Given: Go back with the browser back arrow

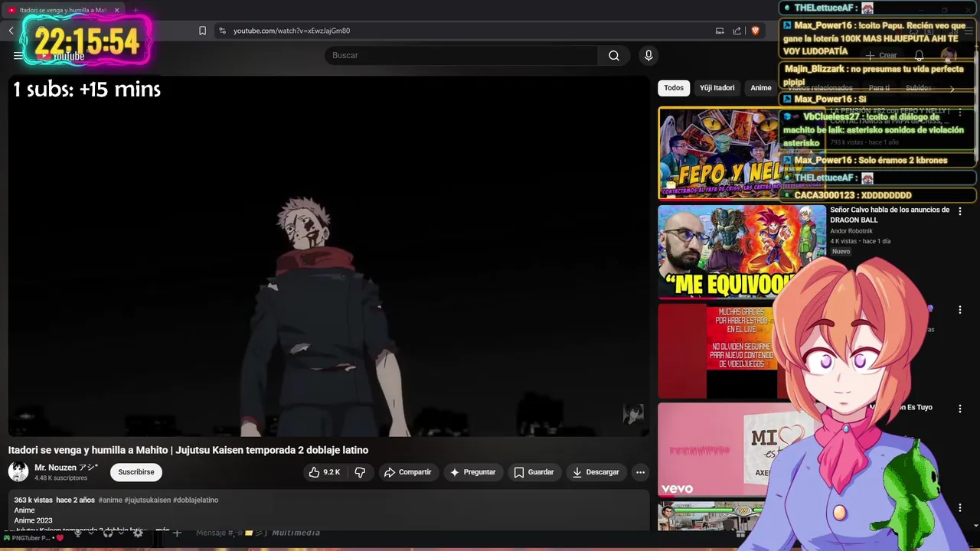Looking at the screenshot, I should [11, 31].
